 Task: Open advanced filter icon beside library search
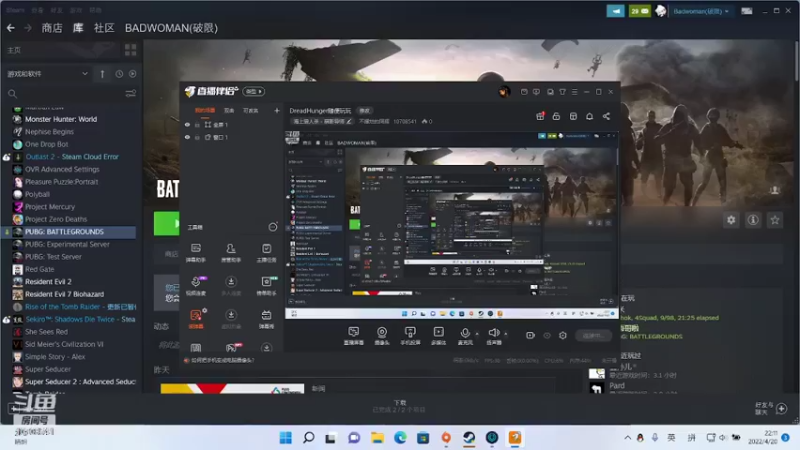coord(131,93)
